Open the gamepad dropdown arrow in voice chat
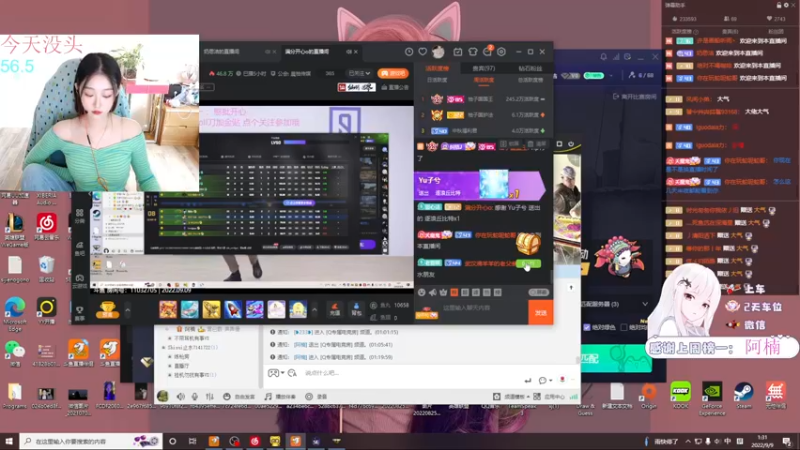Screen dimensions: 800x450 tap(283, 373)
